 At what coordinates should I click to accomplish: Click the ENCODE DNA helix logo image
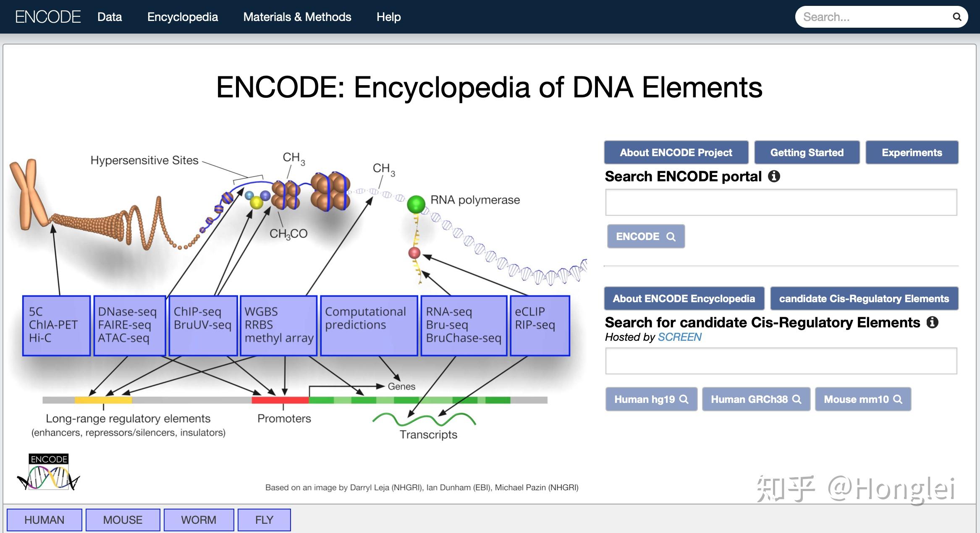click(x=49, y=472)
